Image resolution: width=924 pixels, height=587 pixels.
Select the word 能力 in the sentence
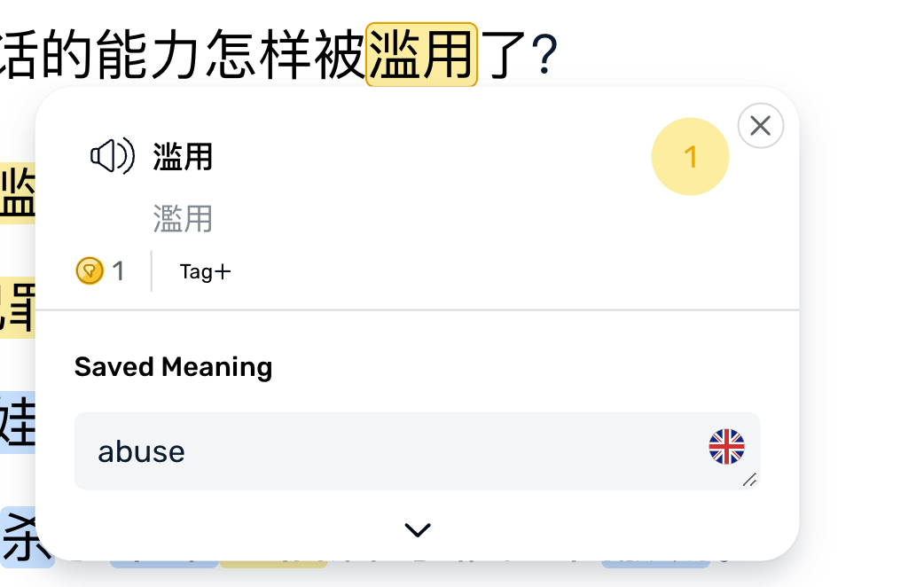pos(147,55)
